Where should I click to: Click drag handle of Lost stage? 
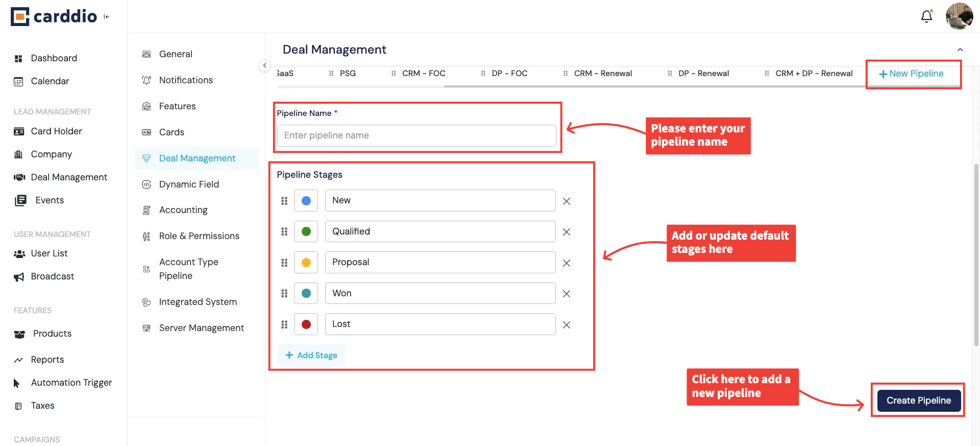[284, 324]
